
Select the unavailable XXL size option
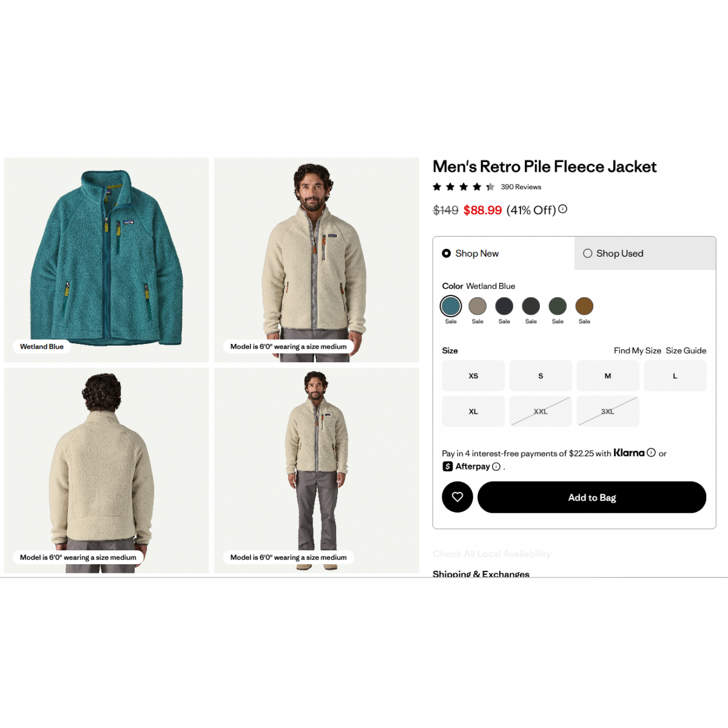[541, 411]
